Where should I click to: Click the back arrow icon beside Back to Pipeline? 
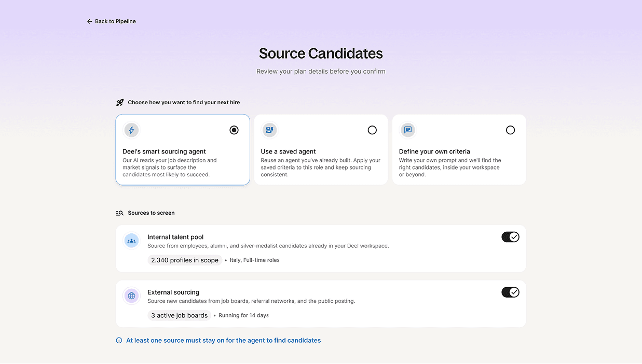click(90, 21)
